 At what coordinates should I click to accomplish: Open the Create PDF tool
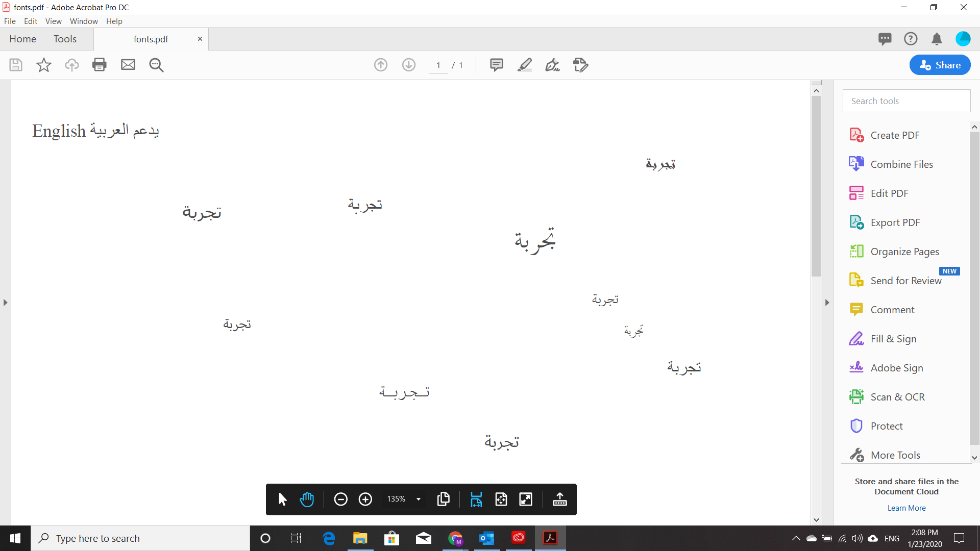coord(895,135)
